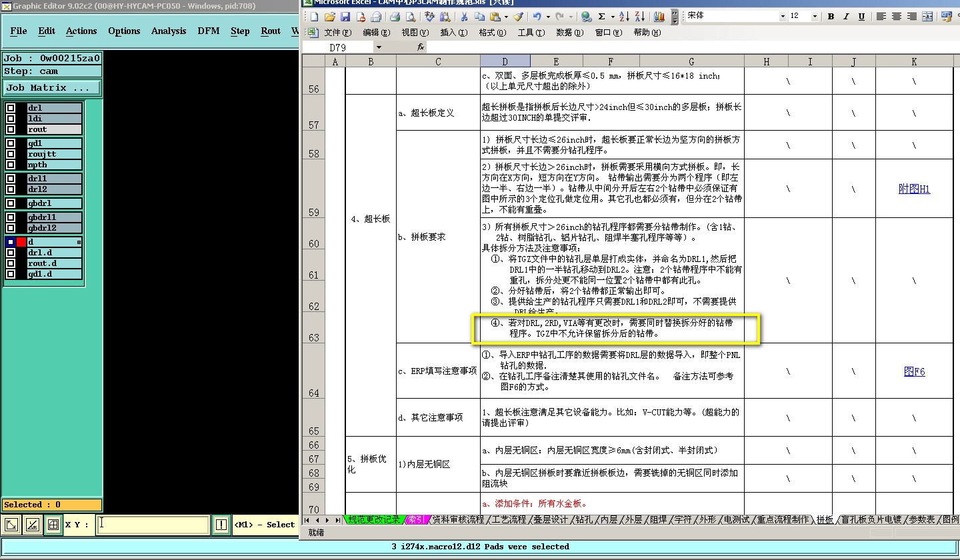Switch to the 规范更改记录 sheet tab
The image size is (960, 560).
(375, 519)
